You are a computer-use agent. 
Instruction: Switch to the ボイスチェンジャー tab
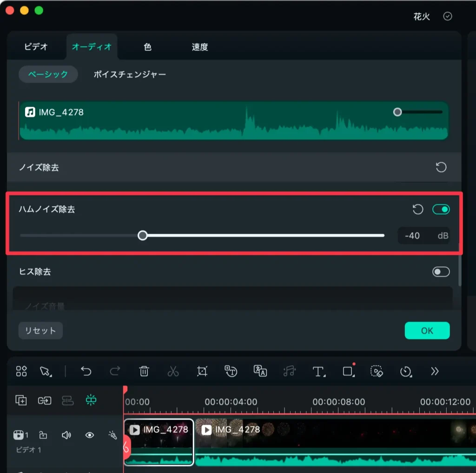(130, 74)
